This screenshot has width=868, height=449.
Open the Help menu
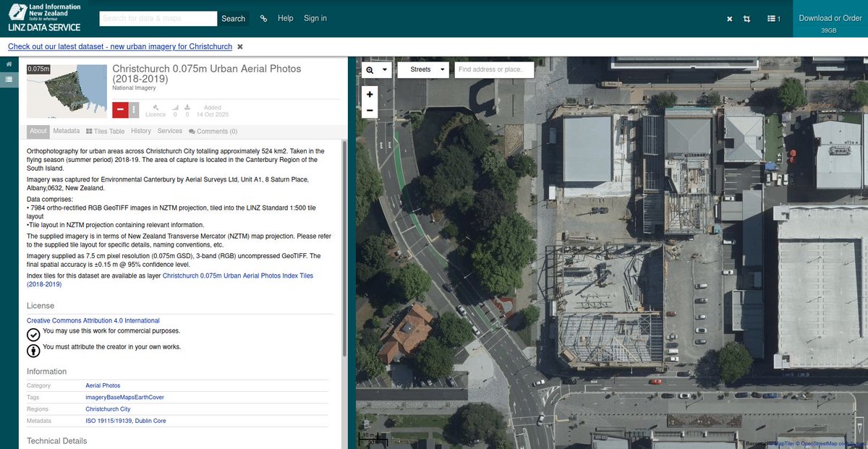coord(286,18)
